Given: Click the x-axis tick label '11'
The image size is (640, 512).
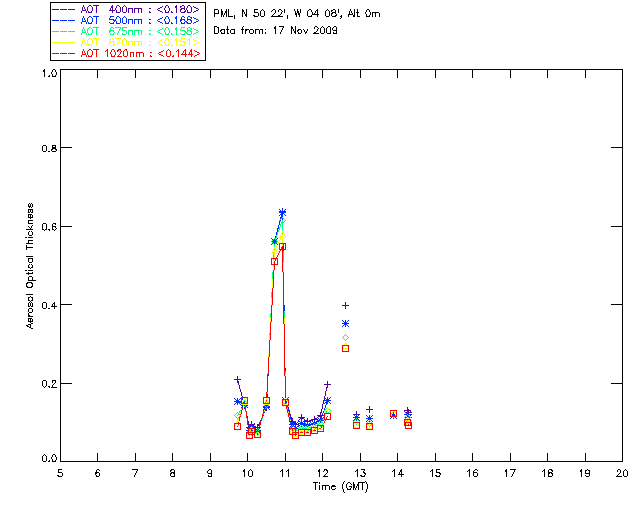Looking at the screenshot, I should [285, 473].
